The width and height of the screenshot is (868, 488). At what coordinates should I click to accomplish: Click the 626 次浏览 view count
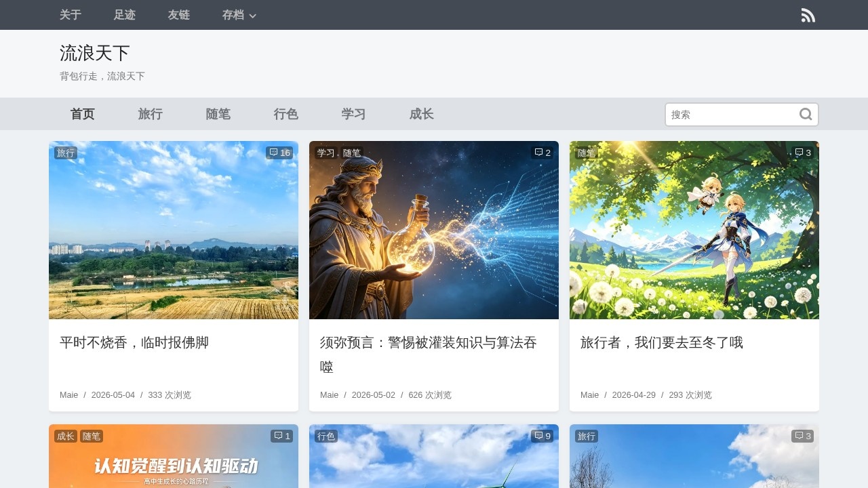(430, 395)
